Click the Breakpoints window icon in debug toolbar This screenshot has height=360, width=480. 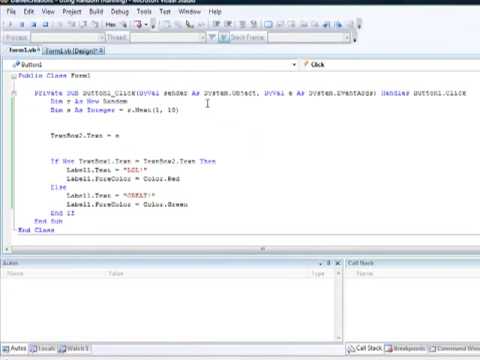point(138,24)
